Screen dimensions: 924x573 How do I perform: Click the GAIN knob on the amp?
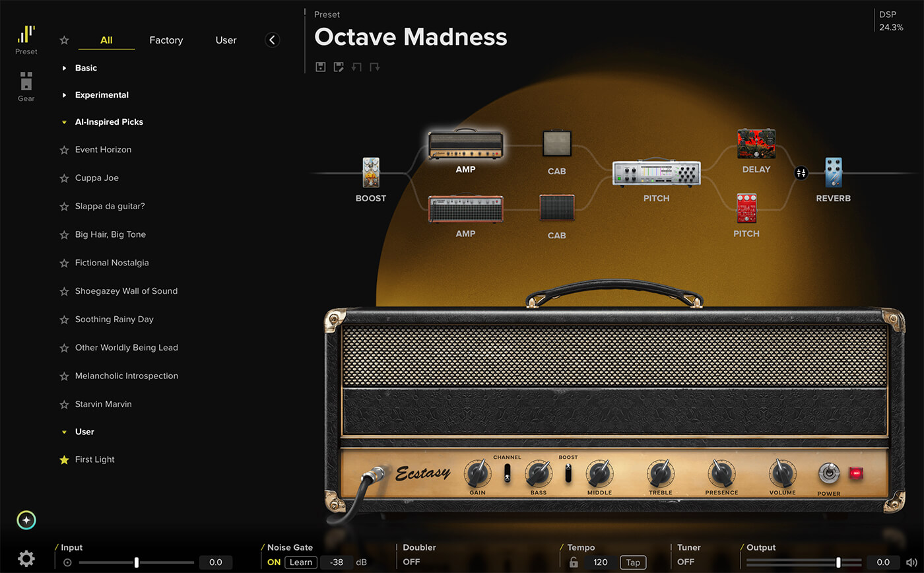pyautogui.click(x=478, y=473)
